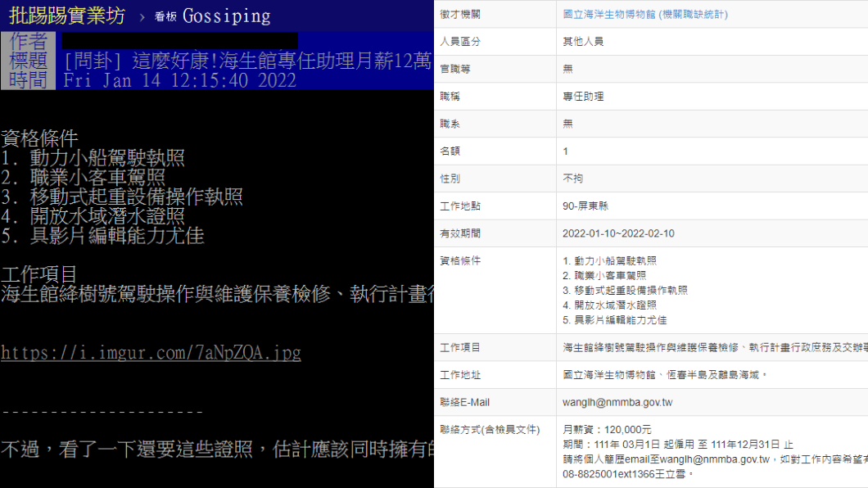Viewport: 868px width, 488px height.
Task: Click table entry '3. 移動式起重設備操作執照'
Action: [625, 291]
